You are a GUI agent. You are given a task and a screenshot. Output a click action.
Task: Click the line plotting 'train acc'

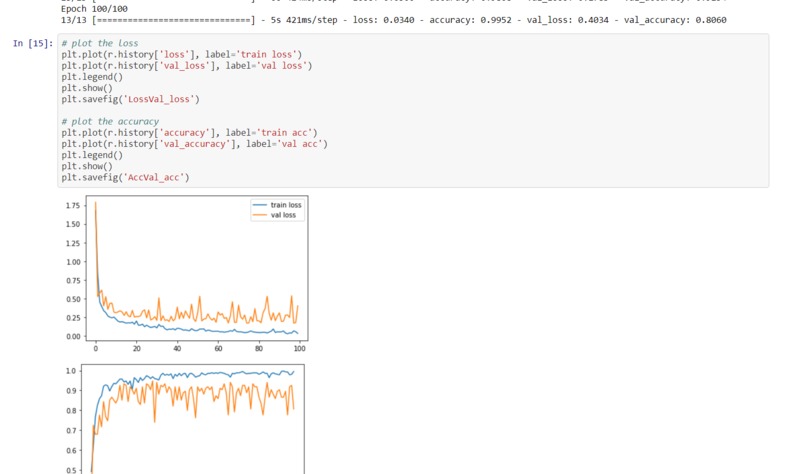189,133
